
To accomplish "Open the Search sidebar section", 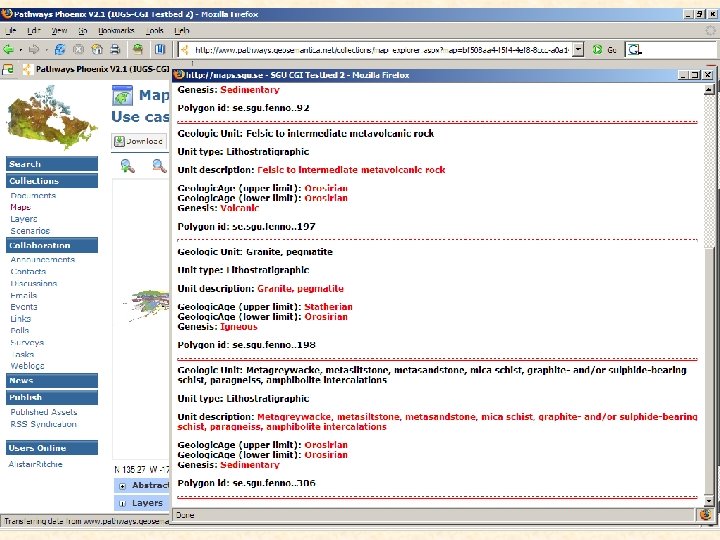I will point(52,164).
